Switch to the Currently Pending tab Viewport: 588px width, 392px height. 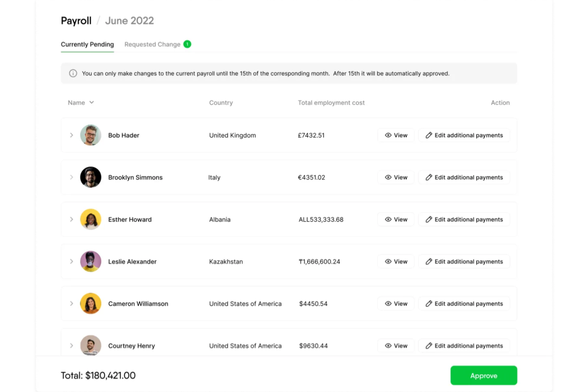pyautogui.click(x=87, y=44)
